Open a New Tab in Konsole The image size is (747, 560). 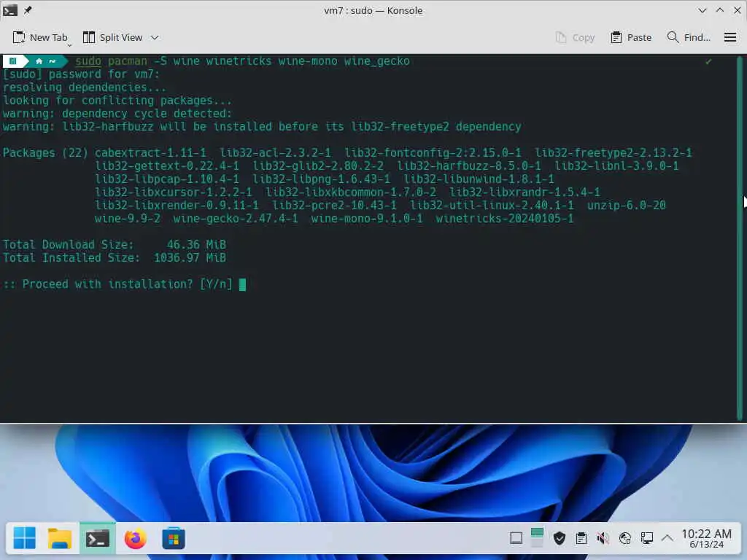pos(40,38)
